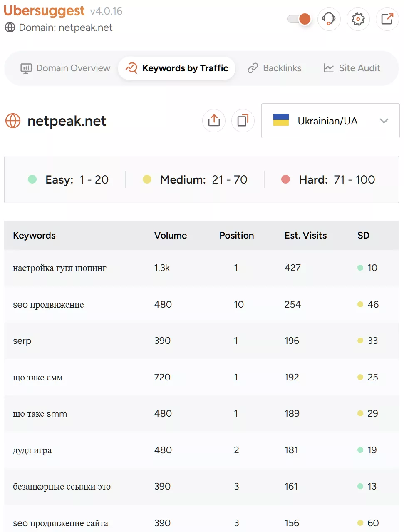Open the Ukrainian/UA language dropdown
Image resolution: width=404 pixels, height=532 pixels.
click(330, 121)
